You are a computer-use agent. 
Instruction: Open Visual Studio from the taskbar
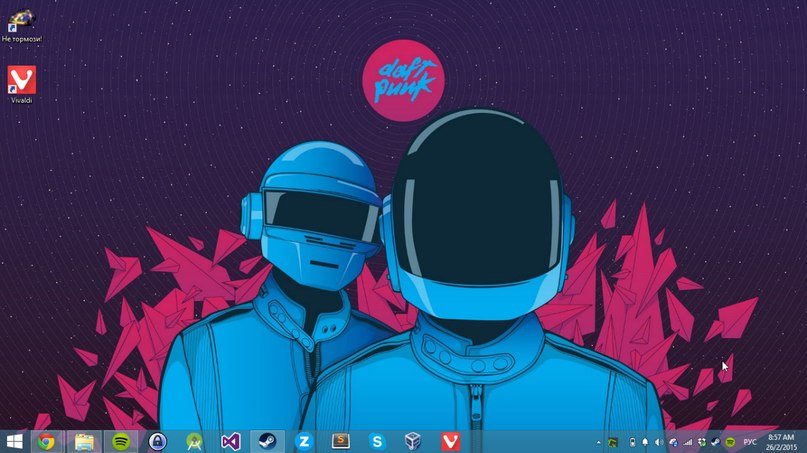click(x=231, y=442)
